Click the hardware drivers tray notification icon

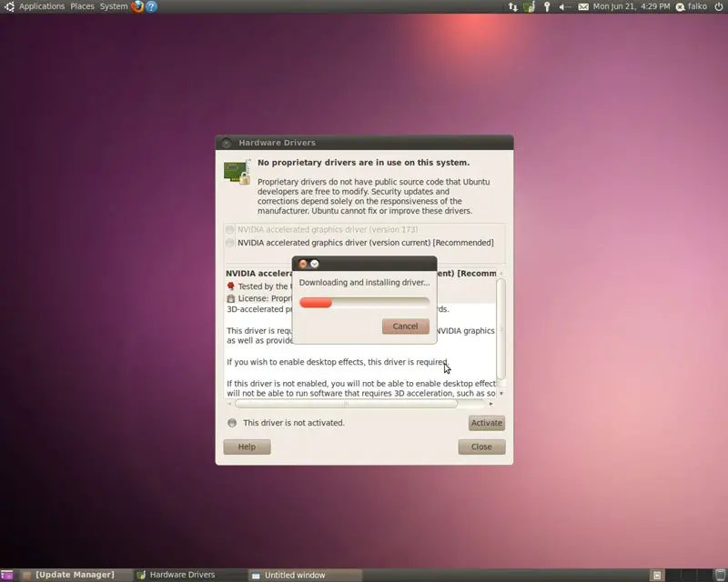coord(529,6)
